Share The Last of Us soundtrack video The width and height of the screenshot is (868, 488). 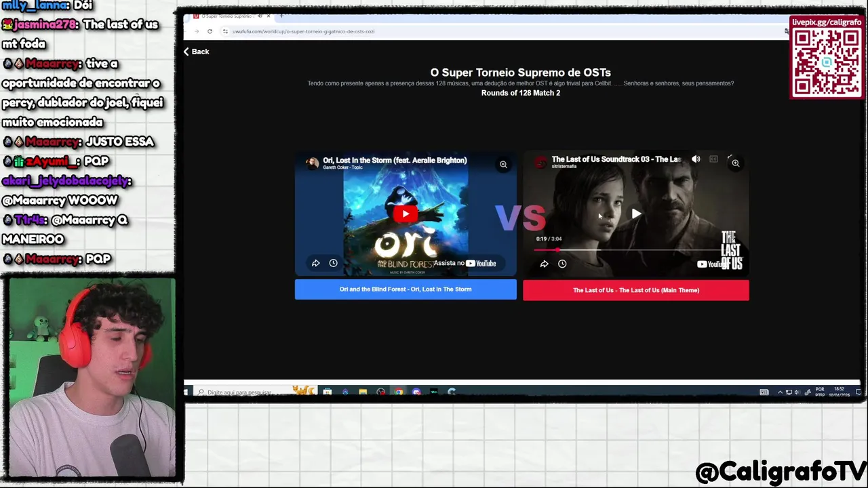(x=544, y=264)
